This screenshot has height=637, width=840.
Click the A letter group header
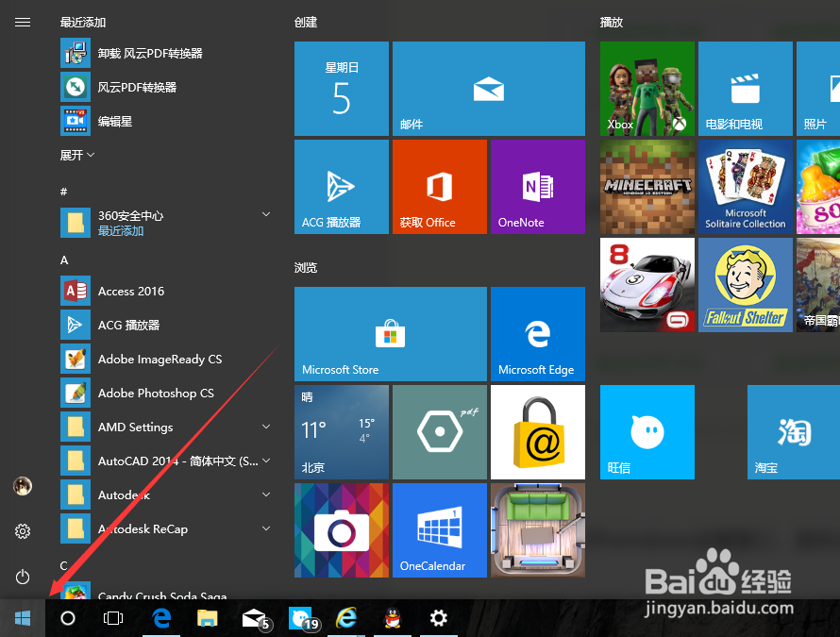[x=64, y=260]
